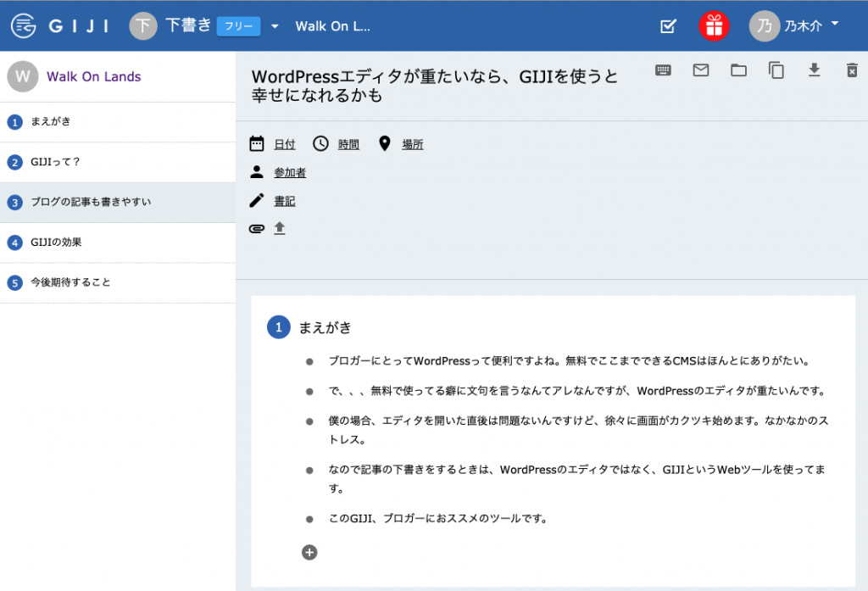Viewport: 868px width, 591px height.
Task: Open the task checklist icon in header
Action: (668, 26)
